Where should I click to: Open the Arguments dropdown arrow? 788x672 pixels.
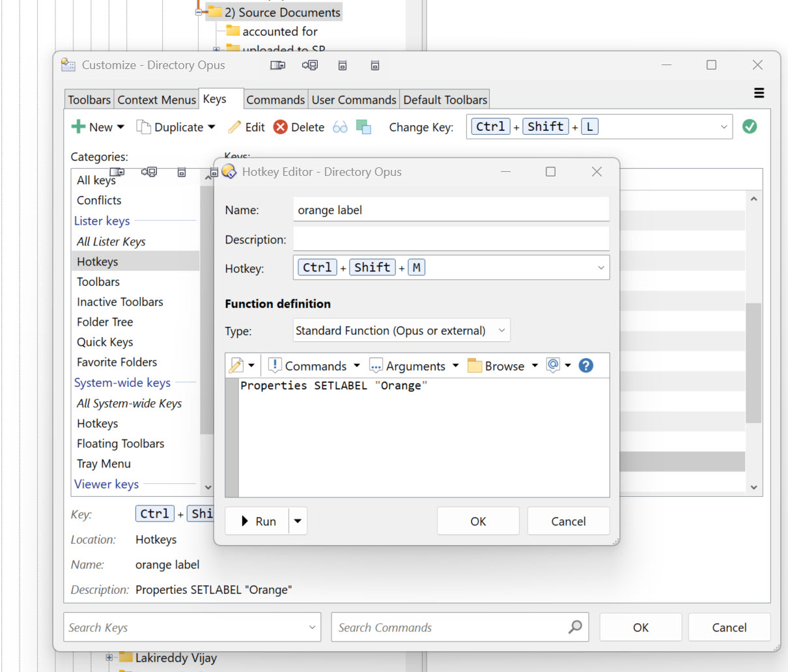455,365
